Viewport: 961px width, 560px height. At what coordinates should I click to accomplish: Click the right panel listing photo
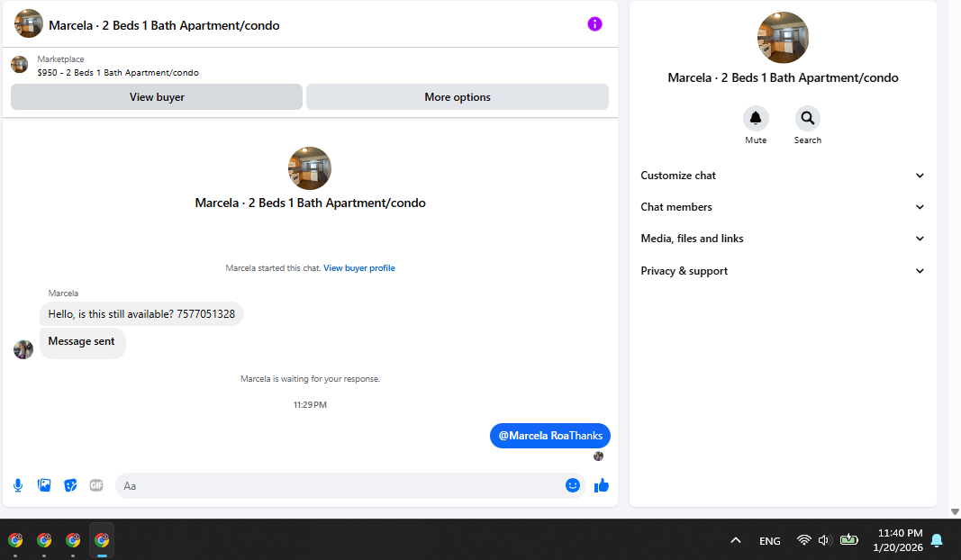pyautogui.click(x=783, y=38)
